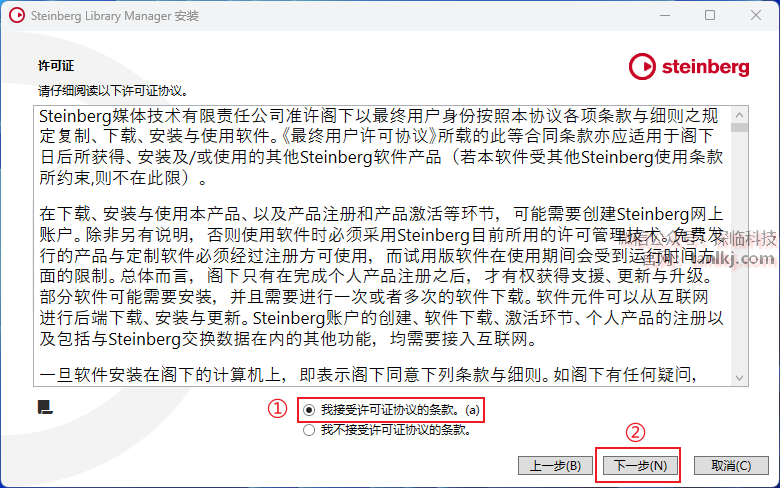Click inside the license agreement text area
The height and width of the screenshot is (488, 780).
click(x=383, y=246)
